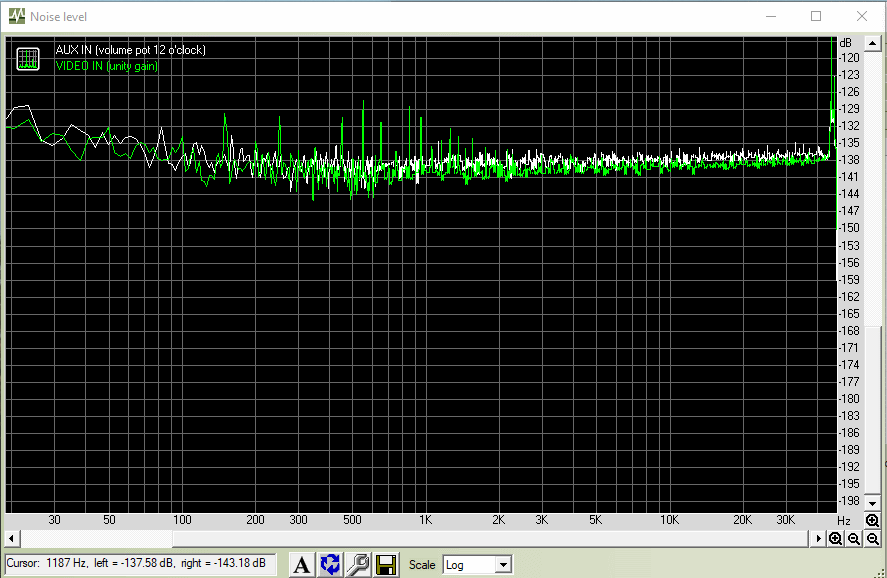887x578 pixels.
Task: Click the vertical dB scrollbar thumb
Action: tap(872, 410)
